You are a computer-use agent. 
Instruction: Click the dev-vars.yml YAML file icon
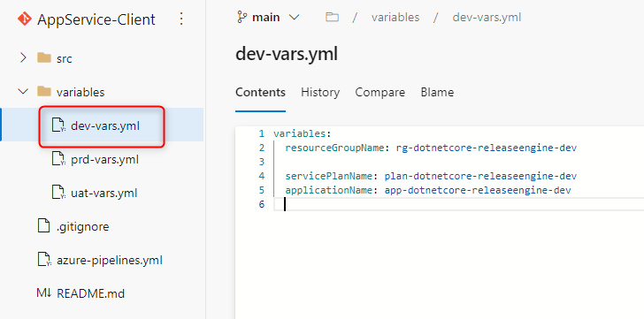[58, 125]
